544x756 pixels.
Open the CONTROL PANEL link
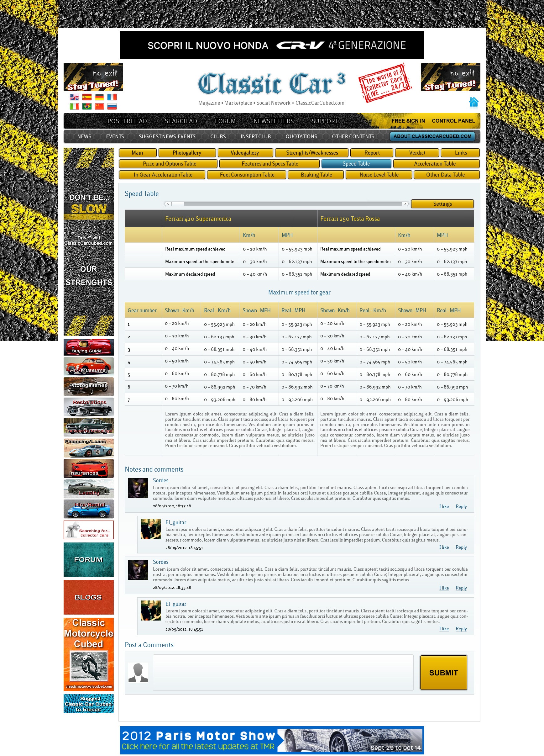[x=453, y=121]
